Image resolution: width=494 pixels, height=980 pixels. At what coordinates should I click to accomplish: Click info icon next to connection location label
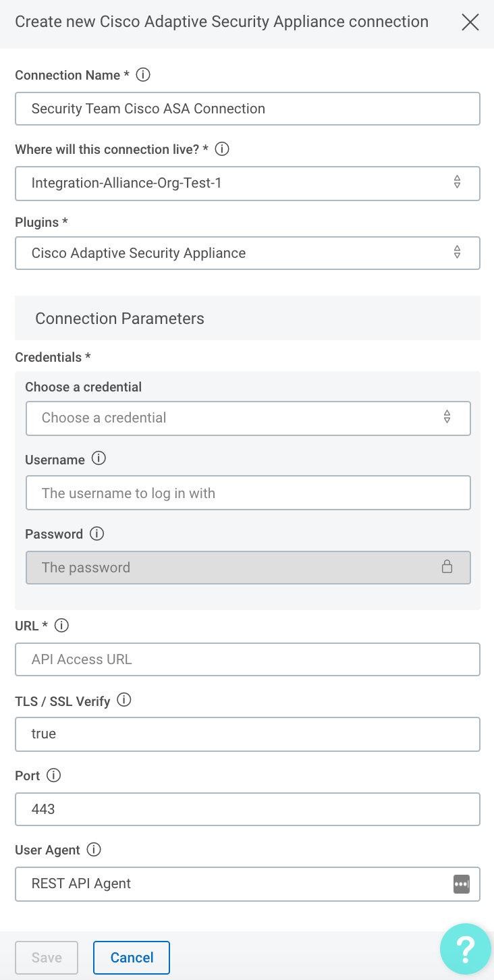(x=222, y=149)
